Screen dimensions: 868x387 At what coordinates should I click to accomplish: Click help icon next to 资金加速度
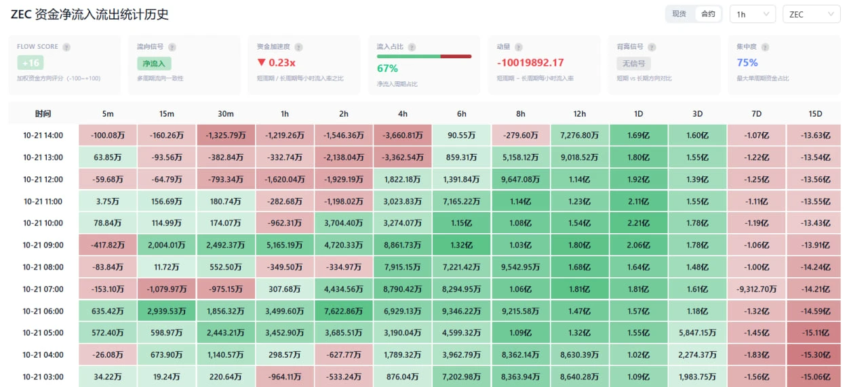coord(298,47)
